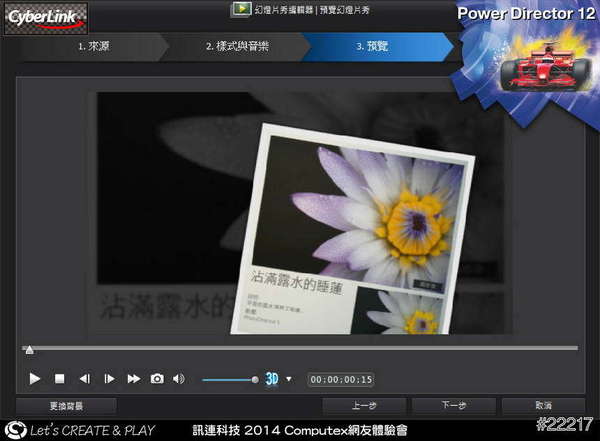Fast forward the preview
This screenshot has width=600, height=441.
[134, 379]
